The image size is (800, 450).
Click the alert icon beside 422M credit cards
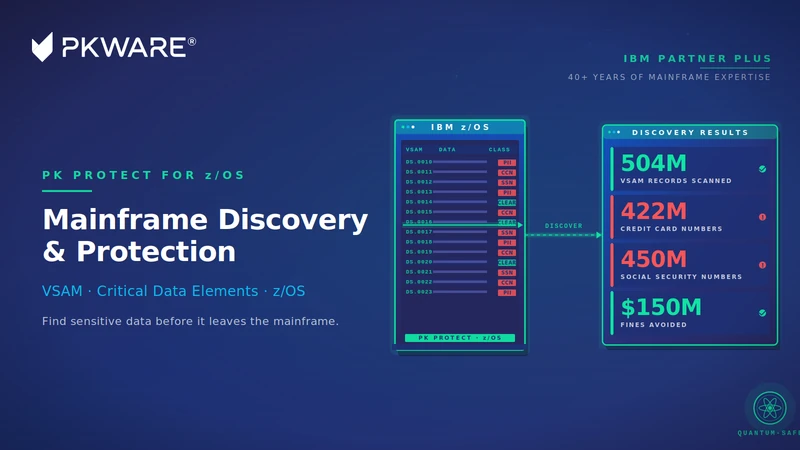click(x=762, y=217)
